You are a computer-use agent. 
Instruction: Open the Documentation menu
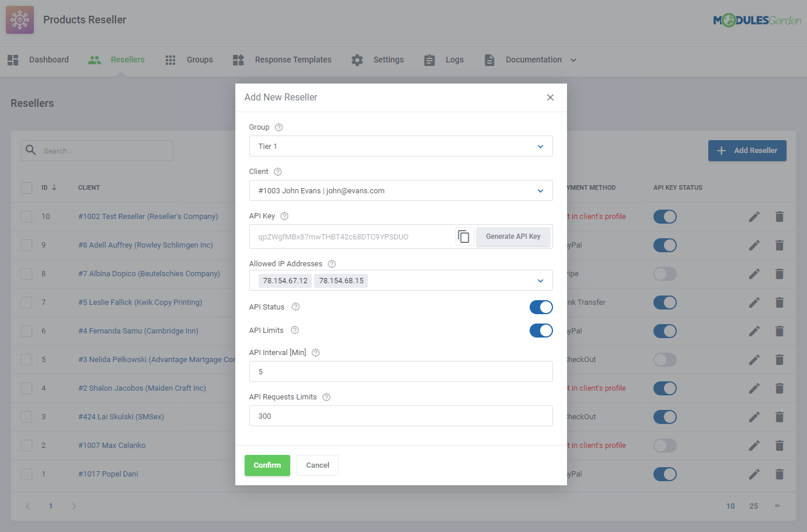(532, 59)
